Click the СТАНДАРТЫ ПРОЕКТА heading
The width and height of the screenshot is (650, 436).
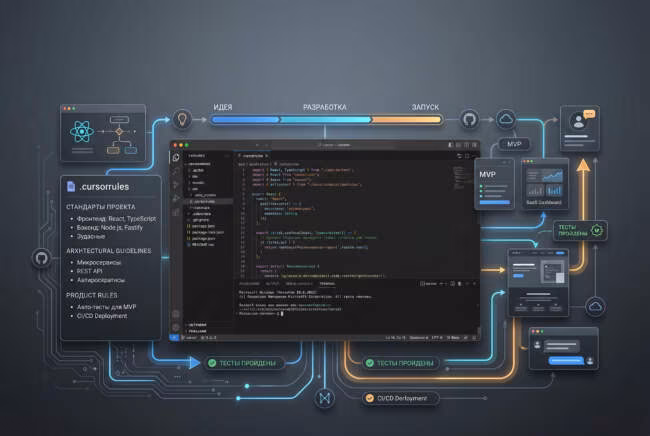coord(100,207)
